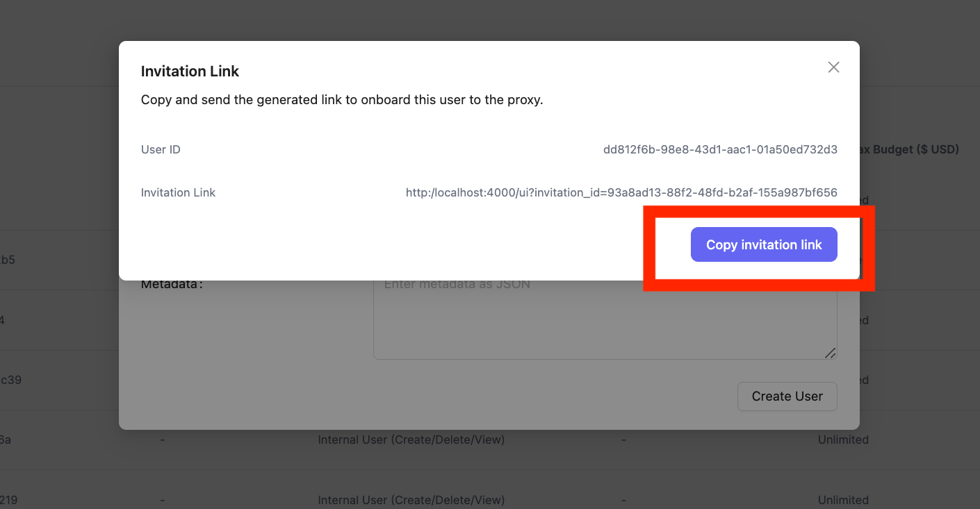
Task: Click the Metadata form label
Action: point(172,284)
